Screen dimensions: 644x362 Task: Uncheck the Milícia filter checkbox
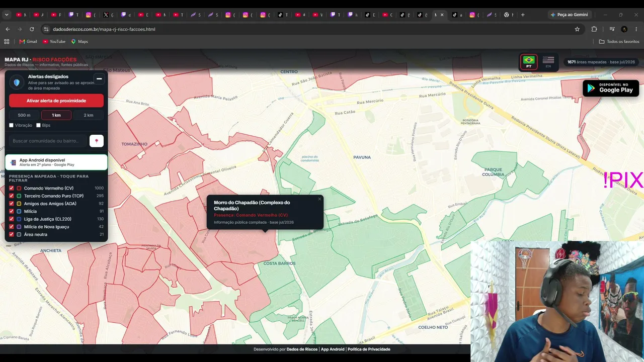pyautogui.click(x=12, y=211)
